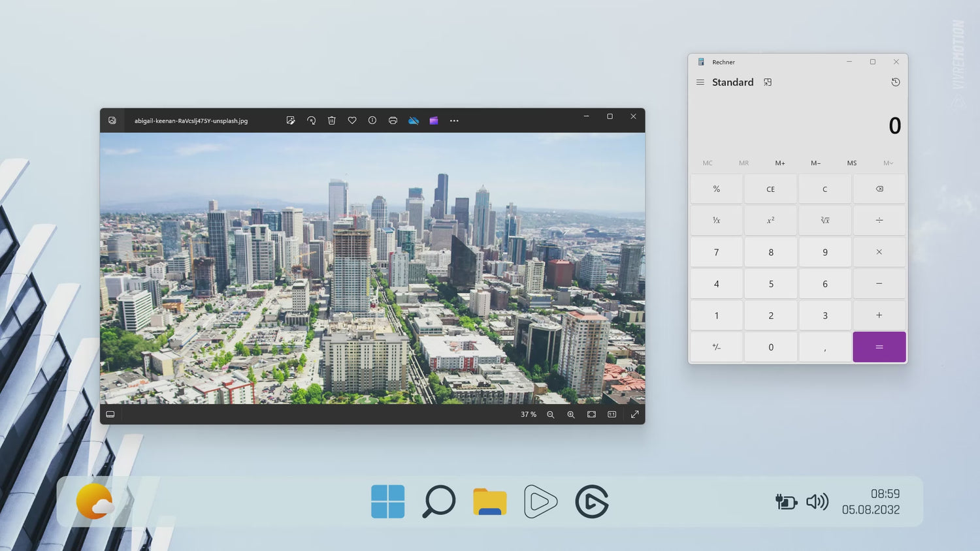Zoom out of the photo
Screen dimensions: 980x551
click(551, 415)
